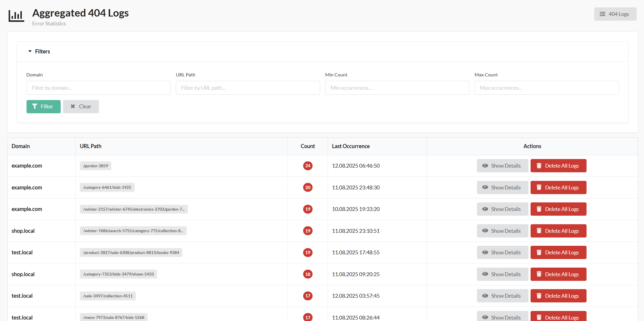Sort table by Count column header
Image resolution: width=644 pixels, height=321 pixels.
[x=308, y=146]
